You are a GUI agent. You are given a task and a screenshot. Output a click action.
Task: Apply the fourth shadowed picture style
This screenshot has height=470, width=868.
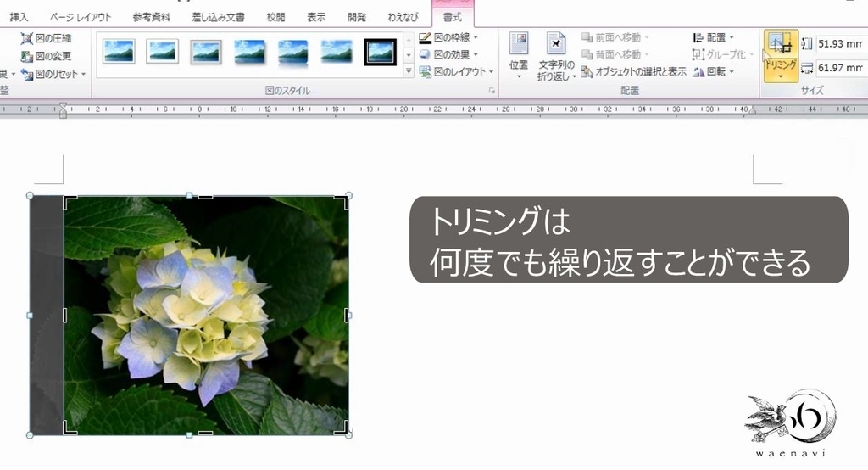click(250, 52)
